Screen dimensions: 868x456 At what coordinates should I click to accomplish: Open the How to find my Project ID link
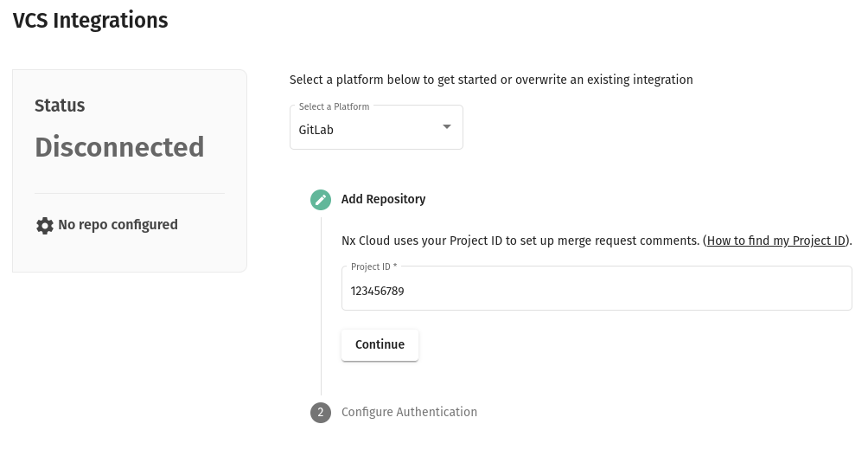coord(775,241)
